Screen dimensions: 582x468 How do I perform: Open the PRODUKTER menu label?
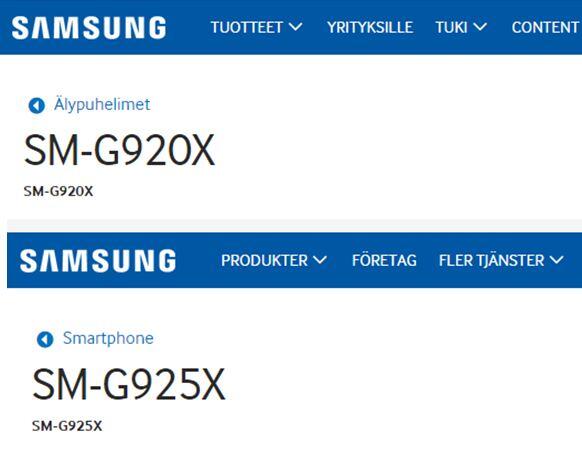point(264,260)
